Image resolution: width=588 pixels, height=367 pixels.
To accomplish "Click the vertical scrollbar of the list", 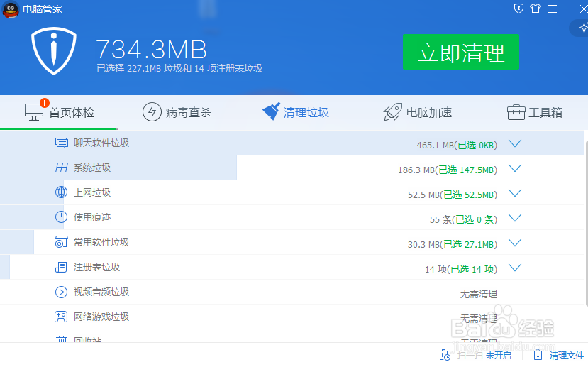I will click(586, 224).
